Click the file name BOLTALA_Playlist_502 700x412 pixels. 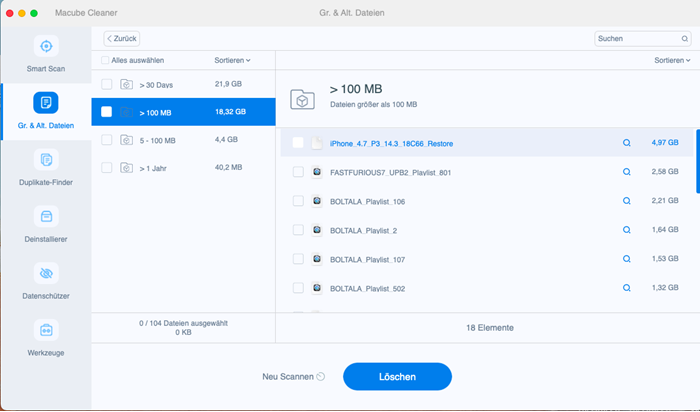click(x=367, y=289)
